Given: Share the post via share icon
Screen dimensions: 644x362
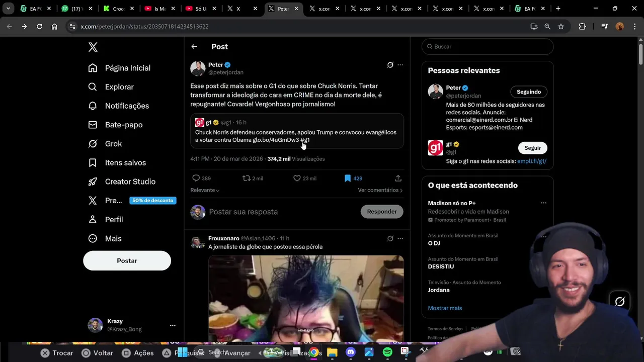Looking at the screenshot, I should pos(398,178).
